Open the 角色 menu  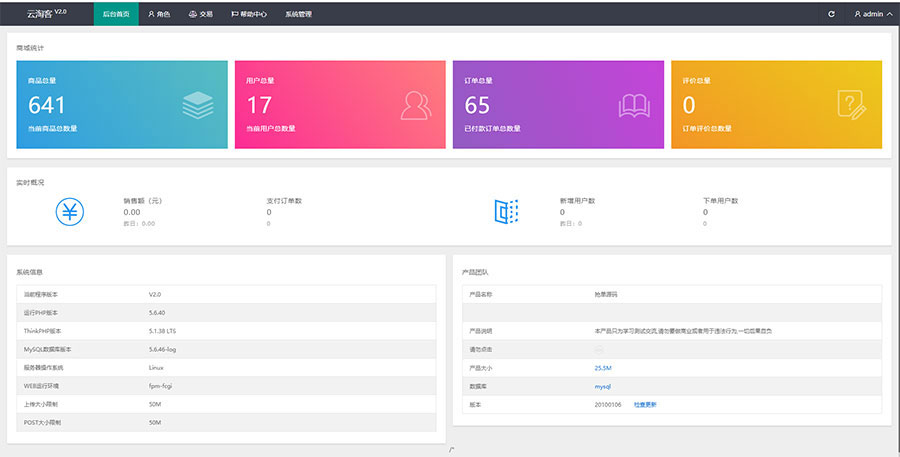[159, 14]
